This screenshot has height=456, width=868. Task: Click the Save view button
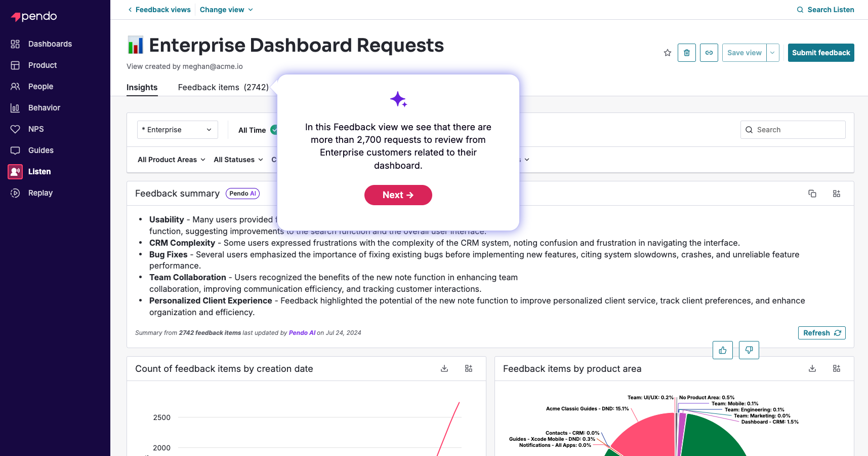click(x=744, y=53)
